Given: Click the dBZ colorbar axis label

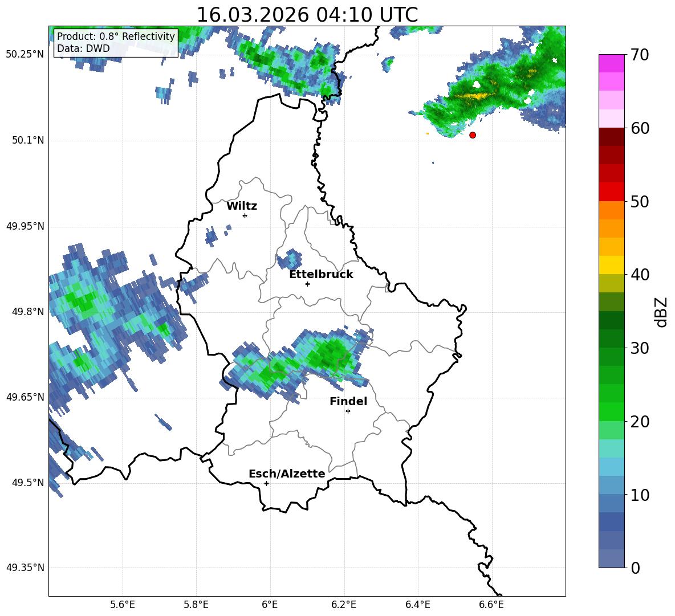Looking at the screenshot, I should click(661, 312).
